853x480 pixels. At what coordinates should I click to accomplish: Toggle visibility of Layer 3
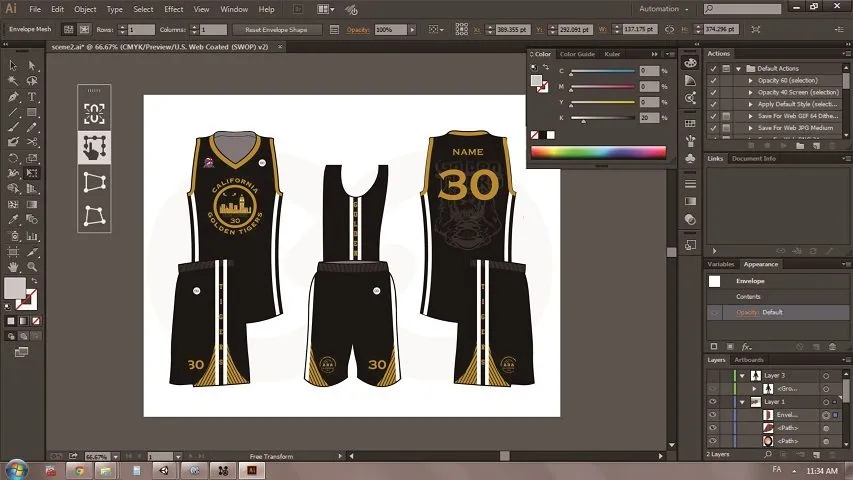713,376
